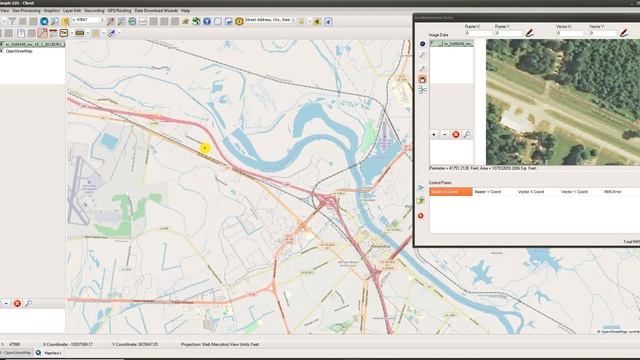Click the orange highlighted Raster X Coord header
The image size is (640, 360).
click(451, 191)
